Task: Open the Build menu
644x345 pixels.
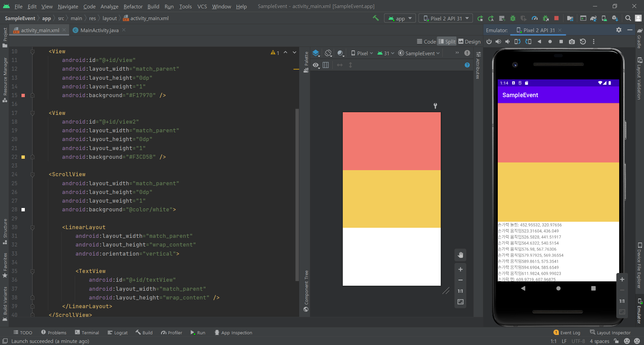Action: (x=153, y=6)
